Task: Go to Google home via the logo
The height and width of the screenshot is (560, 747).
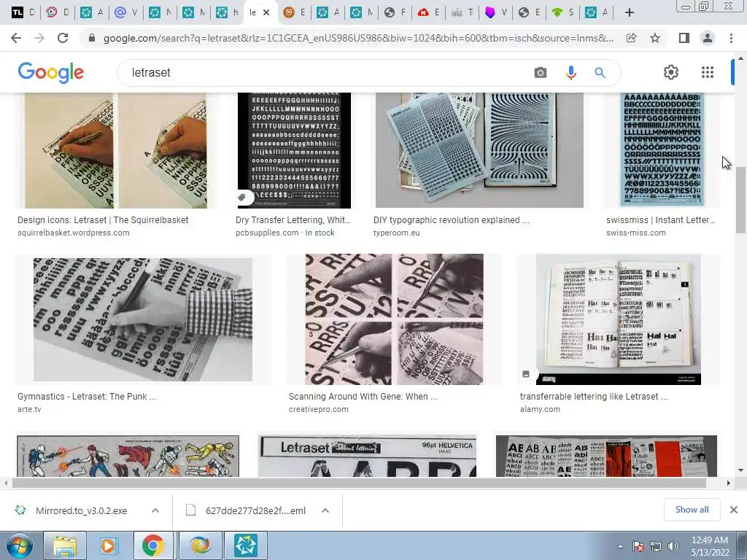Action: (x=51, y=73)
